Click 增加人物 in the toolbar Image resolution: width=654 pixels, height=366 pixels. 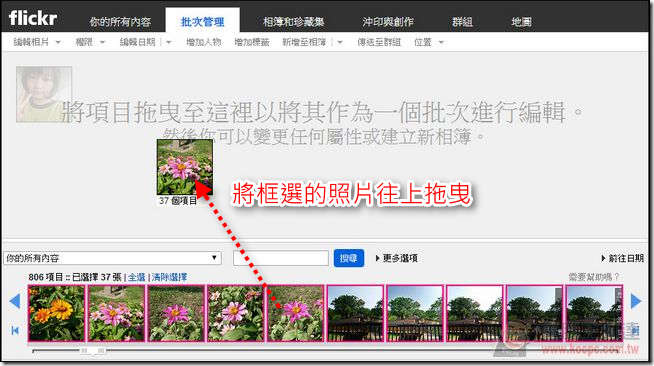204,42
